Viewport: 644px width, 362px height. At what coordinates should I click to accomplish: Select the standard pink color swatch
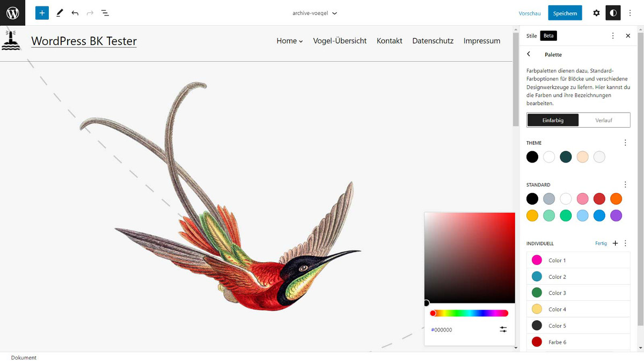[x=583, y=199]
